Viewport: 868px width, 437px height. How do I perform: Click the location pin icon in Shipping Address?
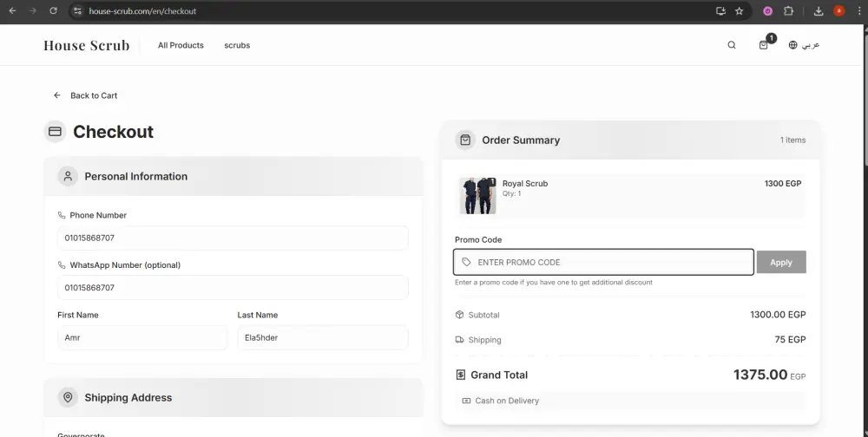pyautogui.click(x=68, y=397)
